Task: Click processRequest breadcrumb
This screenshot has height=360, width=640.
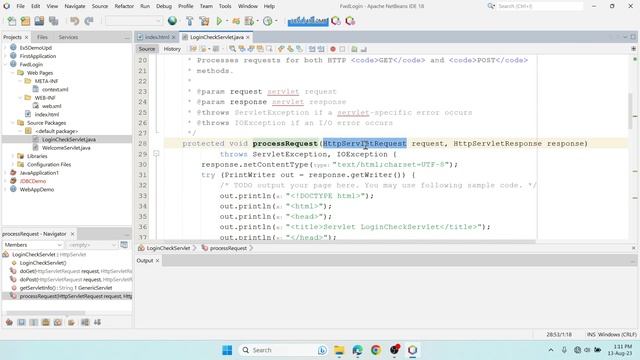Action: [228, 248]
